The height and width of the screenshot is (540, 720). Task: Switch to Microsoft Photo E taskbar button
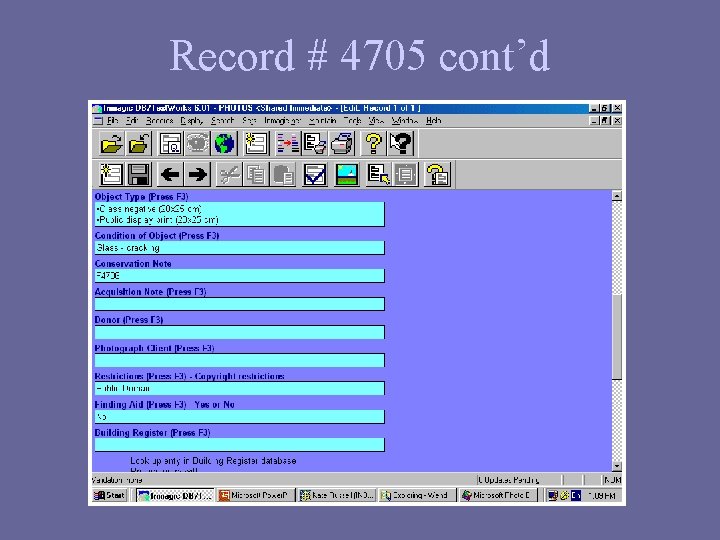498,495
